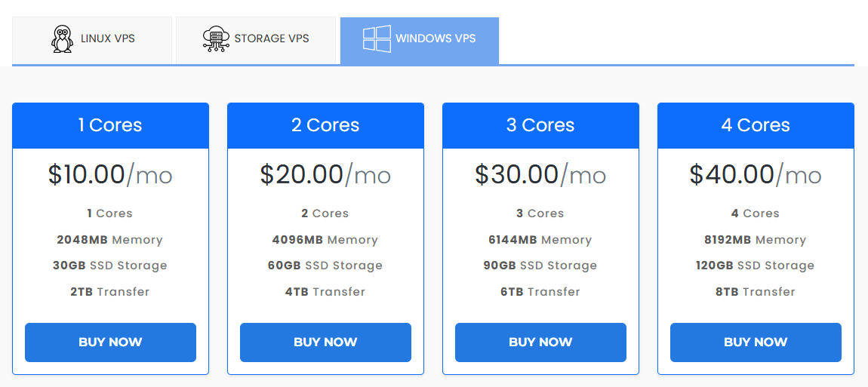868x387 pixels.
Task: Click the 4 Cores card header
Action: [x=756, y=125]
